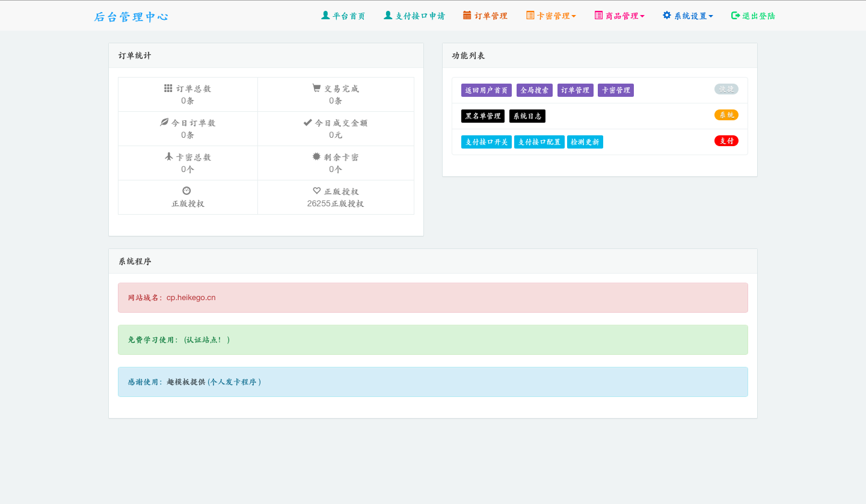Click the heart icon beside 正版授权
The width and height of the screenshot is (866, 504).
[x=317, y=191]
